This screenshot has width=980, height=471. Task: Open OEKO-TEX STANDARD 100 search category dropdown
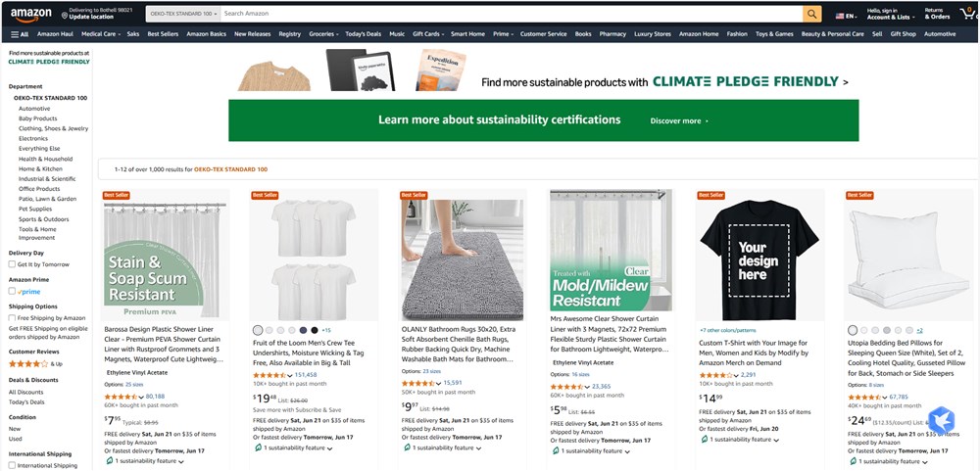click(184, 14)
